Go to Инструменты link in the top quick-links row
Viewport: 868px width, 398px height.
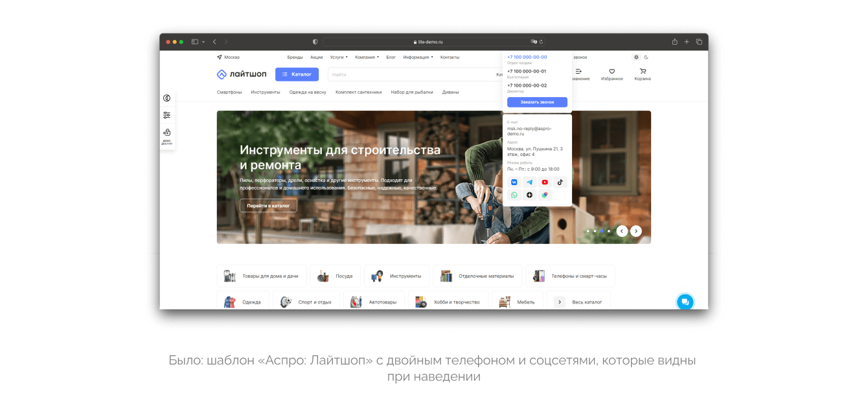(x=266, y=92)
